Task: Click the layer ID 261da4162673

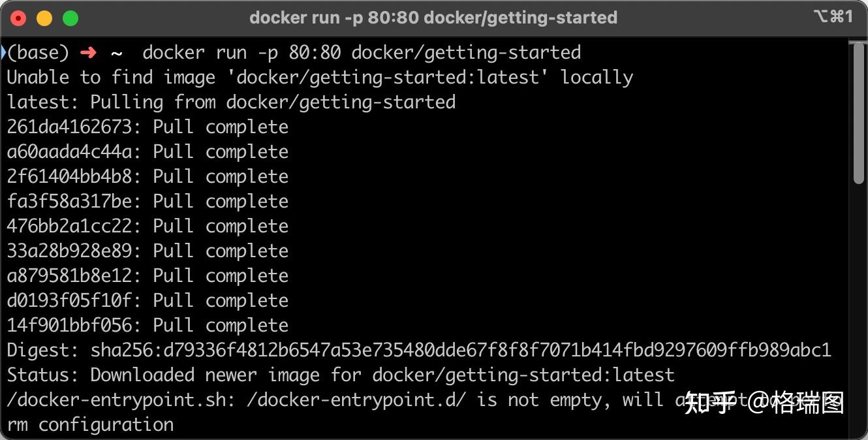Action: coord(69,127)
